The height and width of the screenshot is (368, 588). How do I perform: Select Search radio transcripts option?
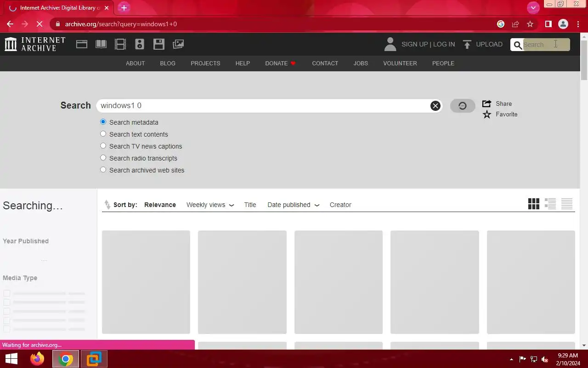pyautogui.click(x=103, y=158)
